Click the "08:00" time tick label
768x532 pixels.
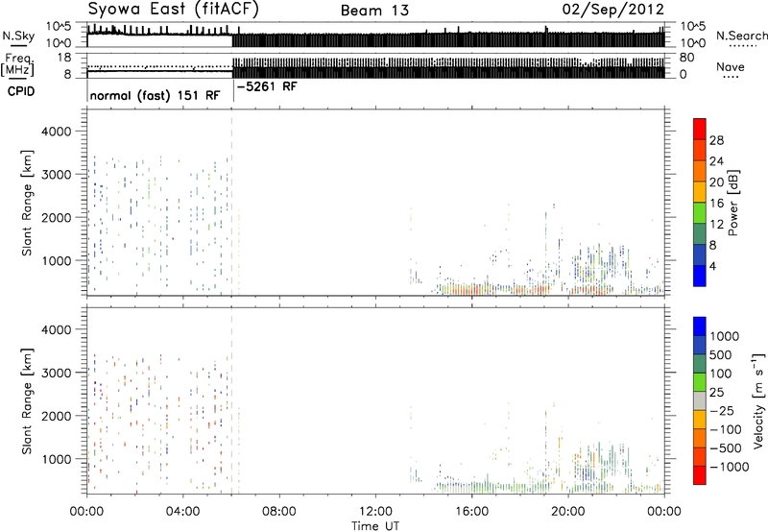(279, 512)
